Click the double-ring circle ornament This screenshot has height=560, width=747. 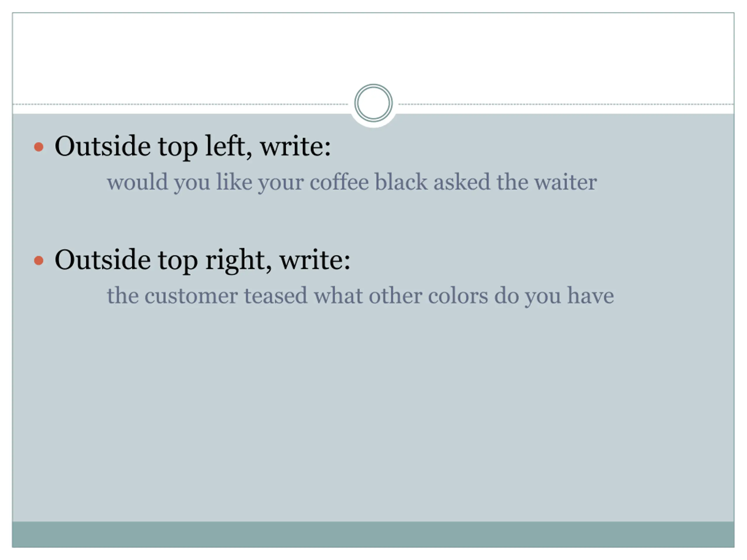tap(373, 103)
